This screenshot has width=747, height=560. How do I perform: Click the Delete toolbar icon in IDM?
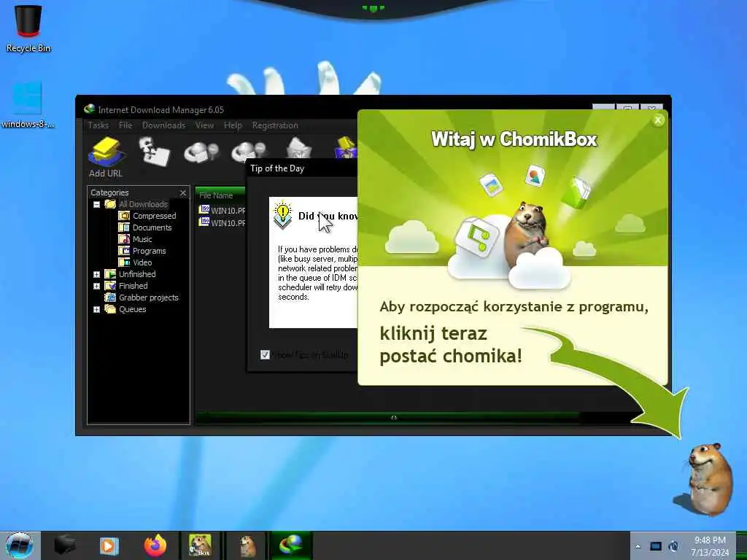point(299,147)
